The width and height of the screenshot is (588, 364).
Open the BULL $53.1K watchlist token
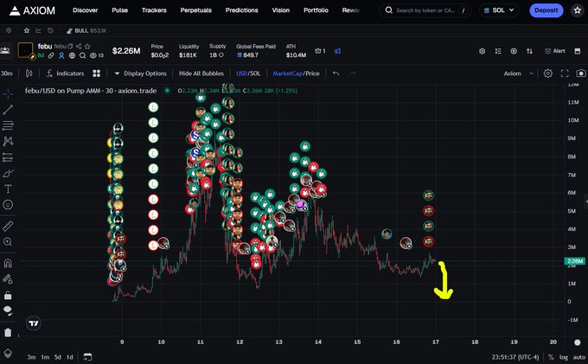pyautogui.click(x=86, y=31)
